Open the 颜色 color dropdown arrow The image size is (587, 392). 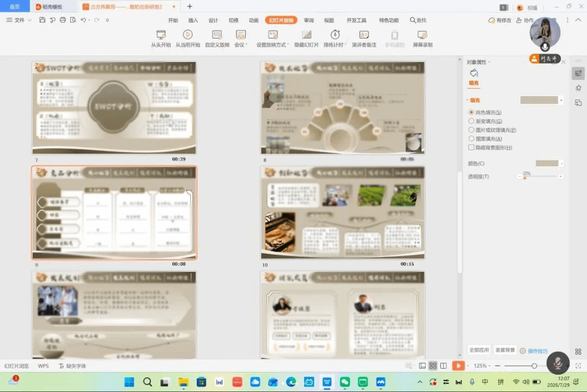tap(561, 163)
